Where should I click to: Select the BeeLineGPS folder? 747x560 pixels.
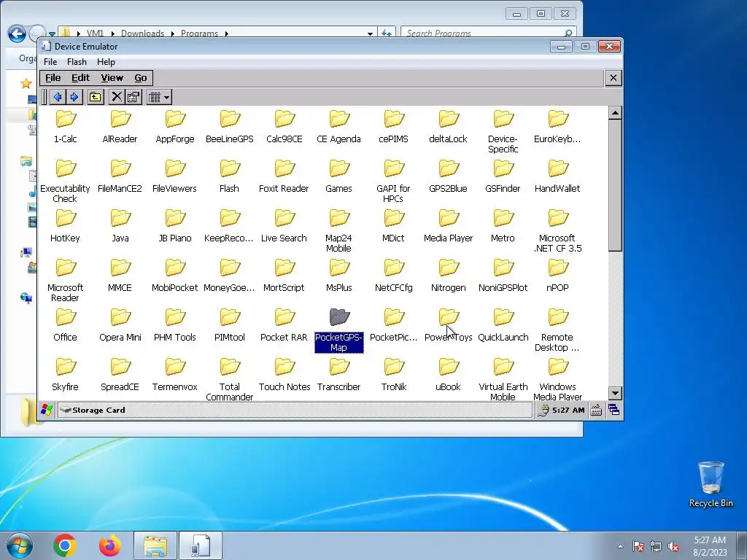[x=230, y=126]
